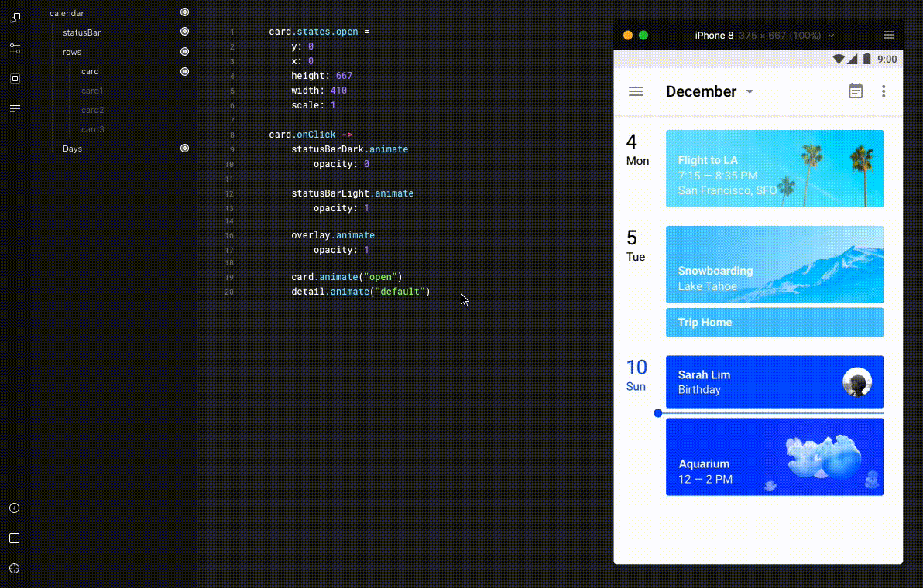Open the clock icon at sidebar bottom
Viewport: 923px width, 588px height.
tap(15, 508)
